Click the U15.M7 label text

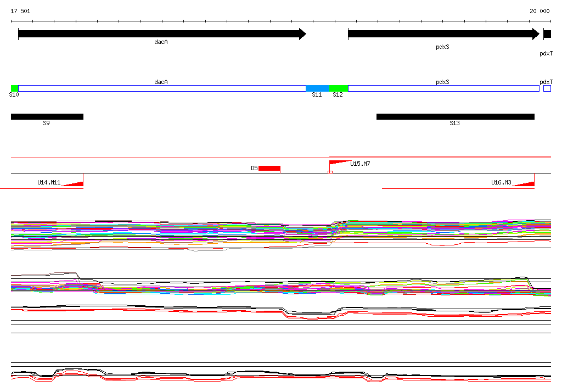(x=360, y=164)
